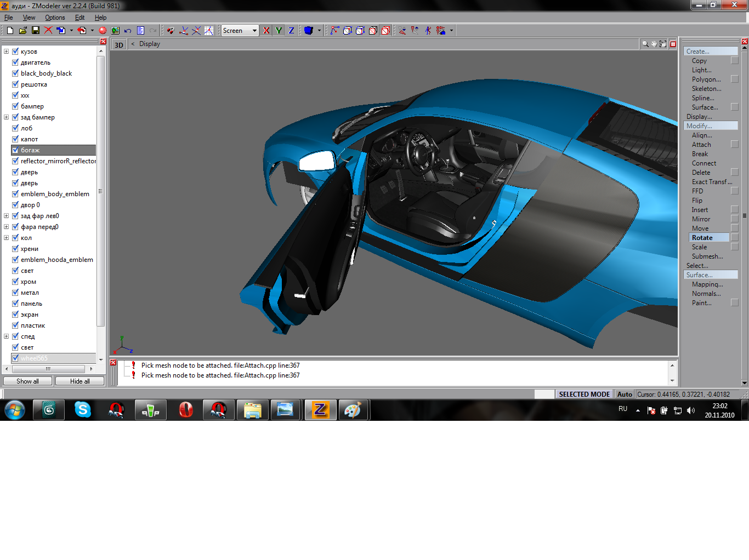Expand the зад бампер tree node
Image resolution: width=749 pixels, height=560 pixels.
(x=7, y=117)
